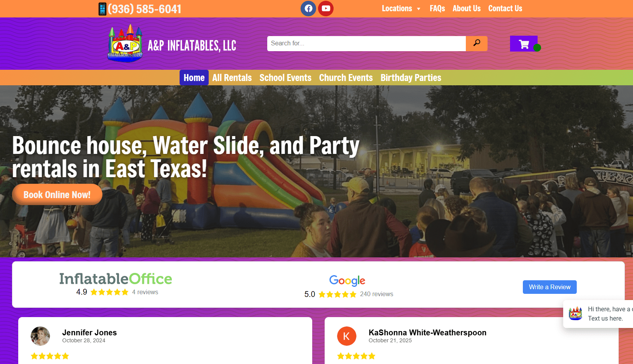Open the shopping cart

click(524, 44)
